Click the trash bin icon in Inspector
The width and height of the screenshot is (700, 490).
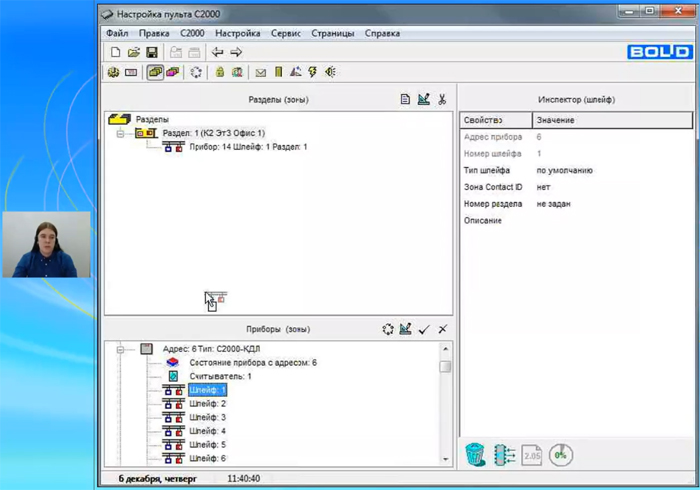coord(475,453)
